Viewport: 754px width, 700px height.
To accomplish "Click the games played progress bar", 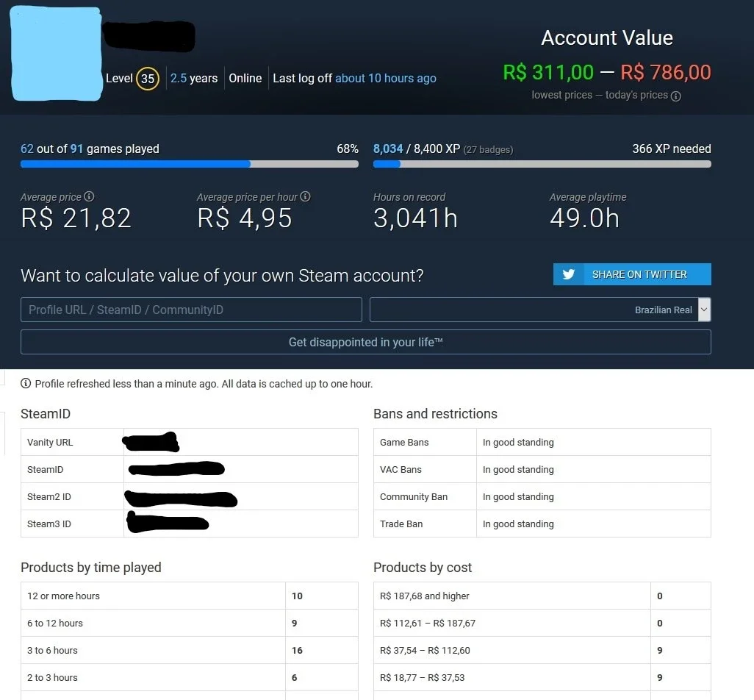I will [190, 164].
